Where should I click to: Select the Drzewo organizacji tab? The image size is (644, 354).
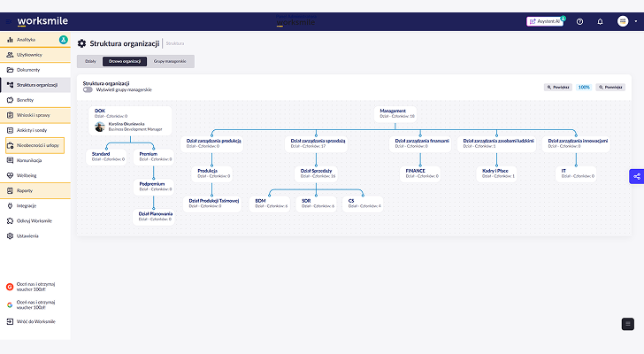click(x=125, y=62)
